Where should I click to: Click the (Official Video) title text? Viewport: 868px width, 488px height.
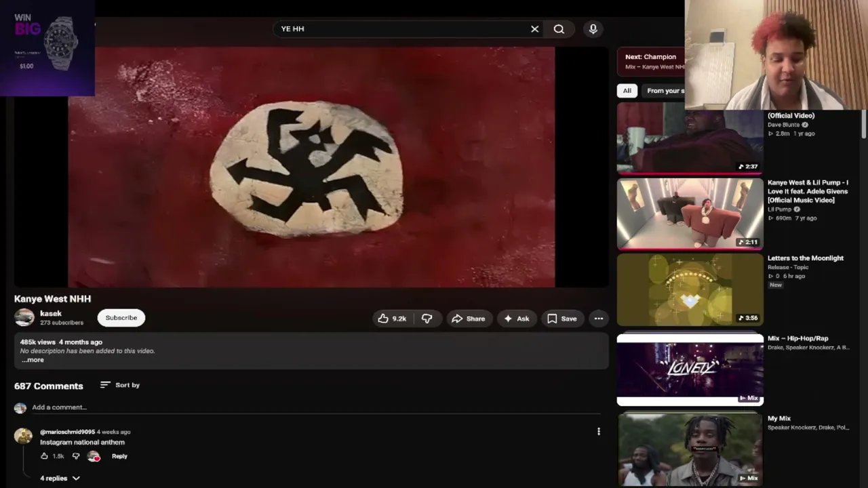[x=791, y=116]
